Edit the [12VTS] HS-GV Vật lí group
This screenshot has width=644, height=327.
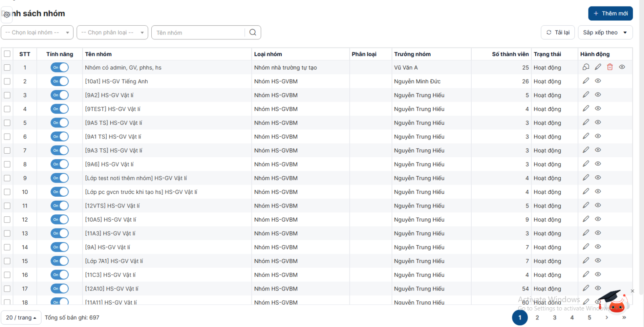pos(586,206)
